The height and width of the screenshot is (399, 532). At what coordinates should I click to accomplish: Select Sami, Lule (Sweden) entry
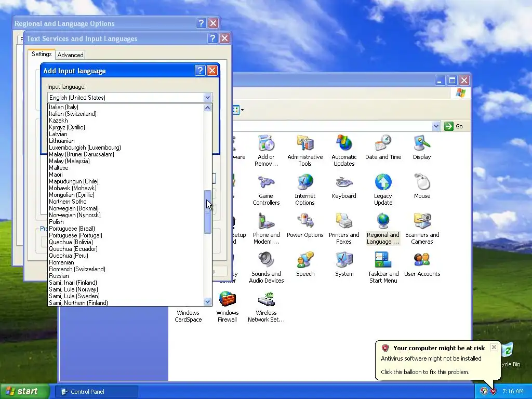[x=126, y=296]
